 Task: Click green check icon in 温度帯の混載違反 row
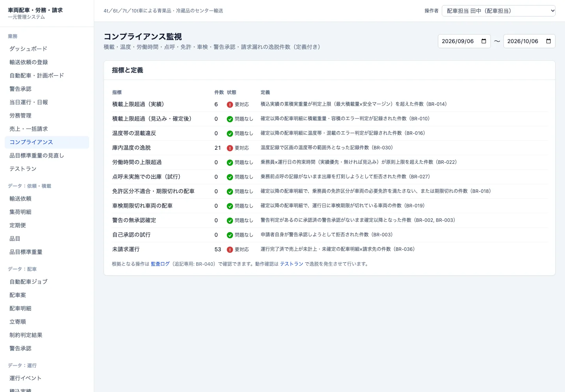230,134
